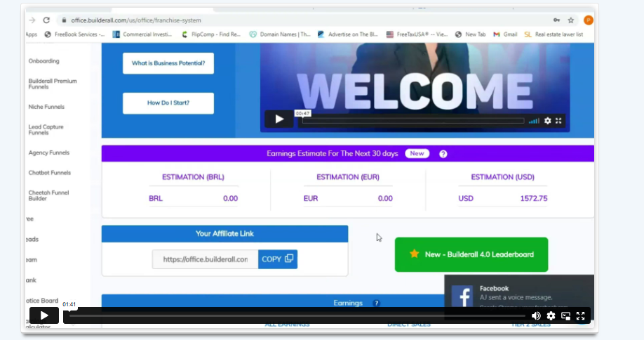Screen dimensions: 644x340
Task: Click the How Do I Start? button
Action: (x=168, y=103)
